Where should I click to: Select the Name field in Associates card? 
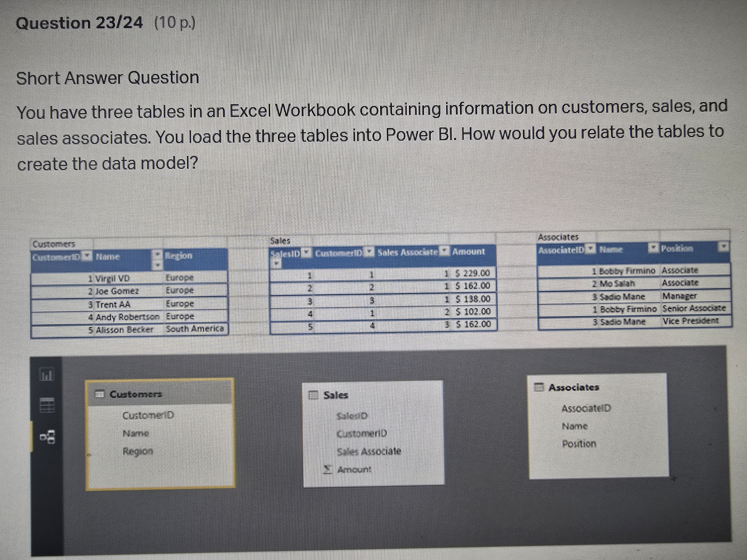[x=575, y=426]
